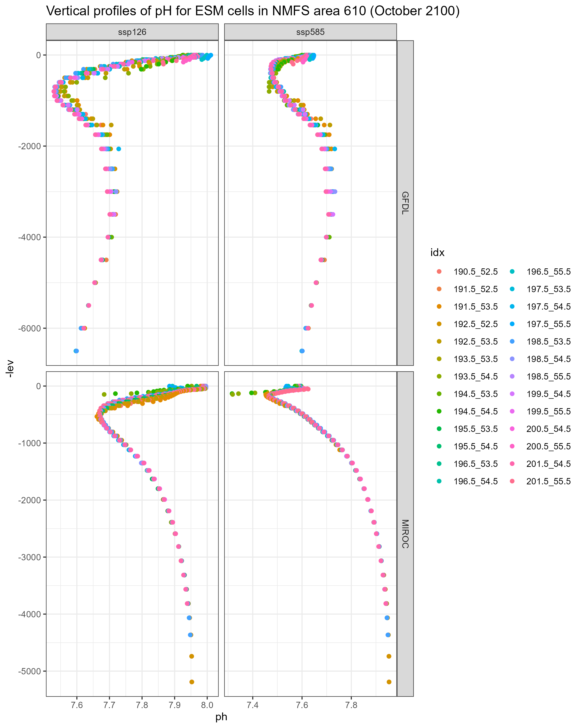This screenshot has width=582, height=728.
Task: Click deepest blue point in GFDL ssp126 panel
Action: [76, 351]
